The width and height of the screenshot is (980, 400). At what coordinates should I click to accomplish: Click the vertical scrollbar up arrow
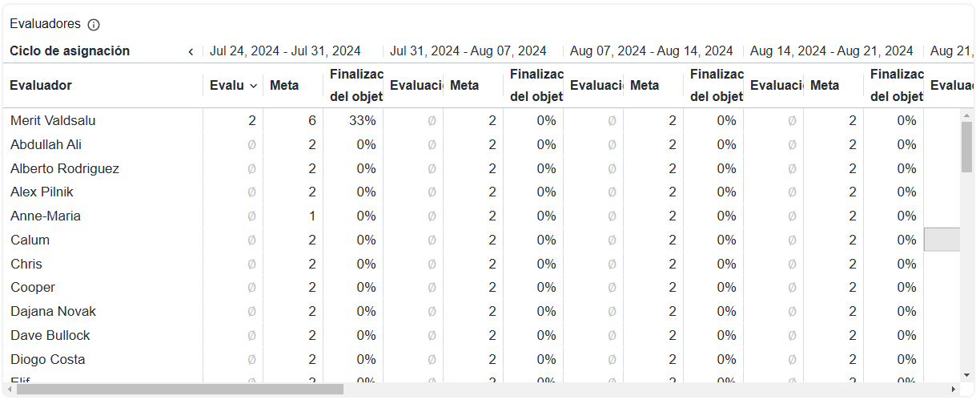pos(967,115)
